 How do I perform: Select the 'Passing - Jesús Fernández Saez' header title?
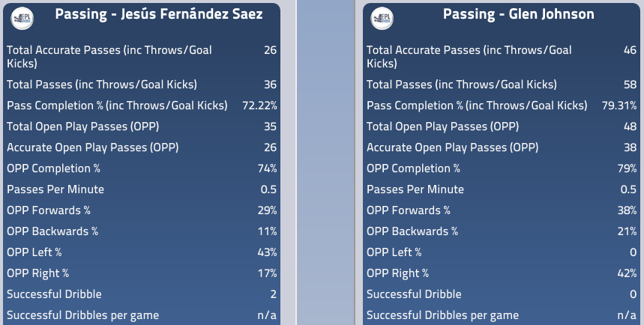[x=160, y=15]
